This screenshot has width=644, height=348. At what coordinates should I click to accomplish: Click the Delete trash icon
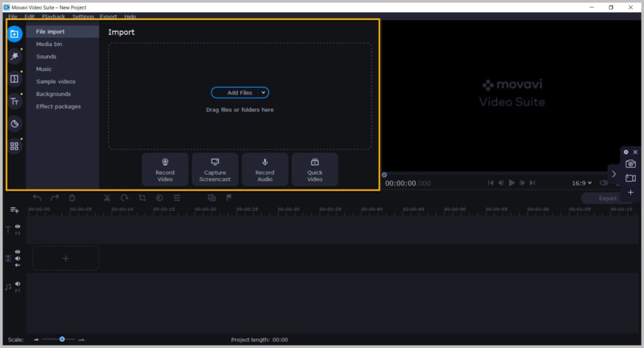tap(72, 198)
